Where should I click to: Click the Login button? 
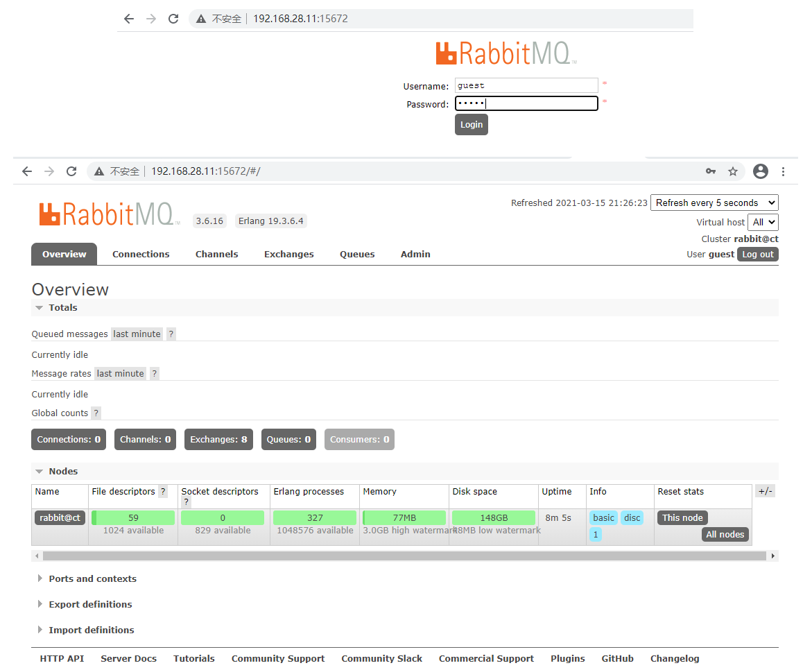coord(472,124)
